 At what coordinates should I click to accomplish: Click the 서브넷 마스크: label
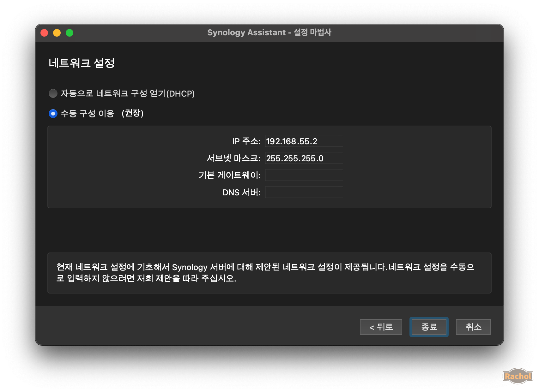[x=233, y=158]
